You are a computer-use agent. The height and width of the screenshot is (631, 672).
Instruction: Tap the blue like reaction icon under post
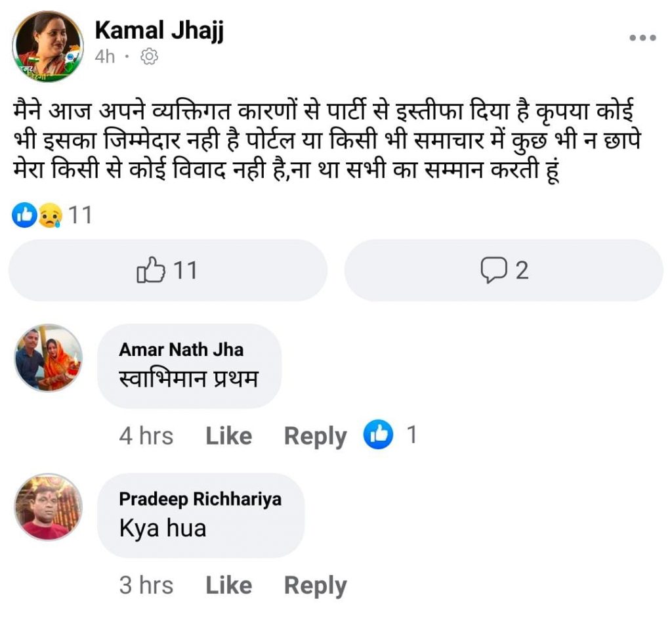24,215
